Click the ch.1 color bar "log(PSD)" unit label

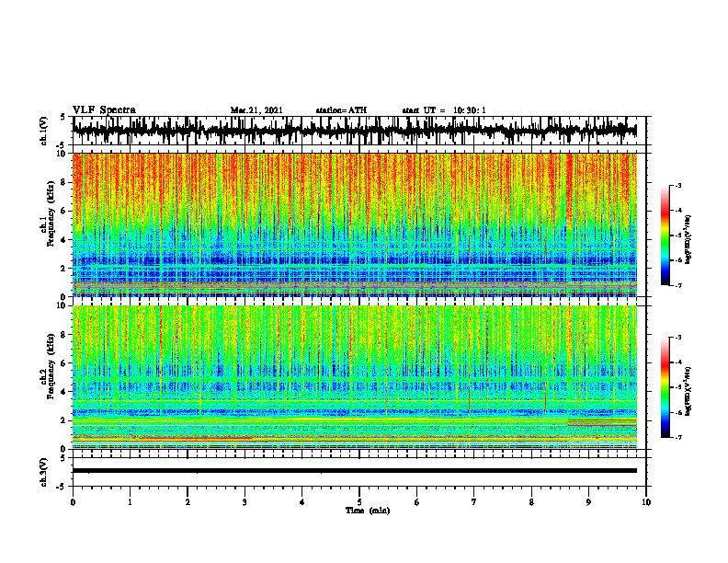tap(688, 240)
